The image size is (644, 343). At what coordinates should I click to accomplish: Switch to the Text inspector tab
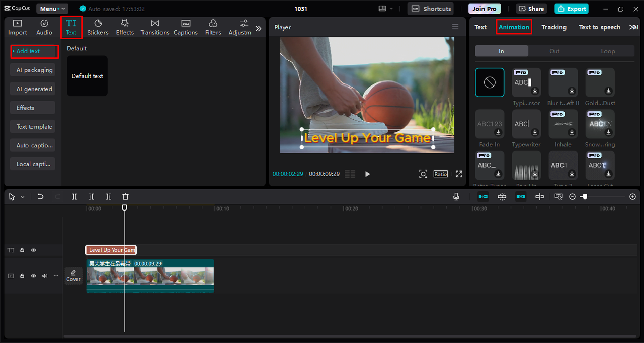click(480, 27)
